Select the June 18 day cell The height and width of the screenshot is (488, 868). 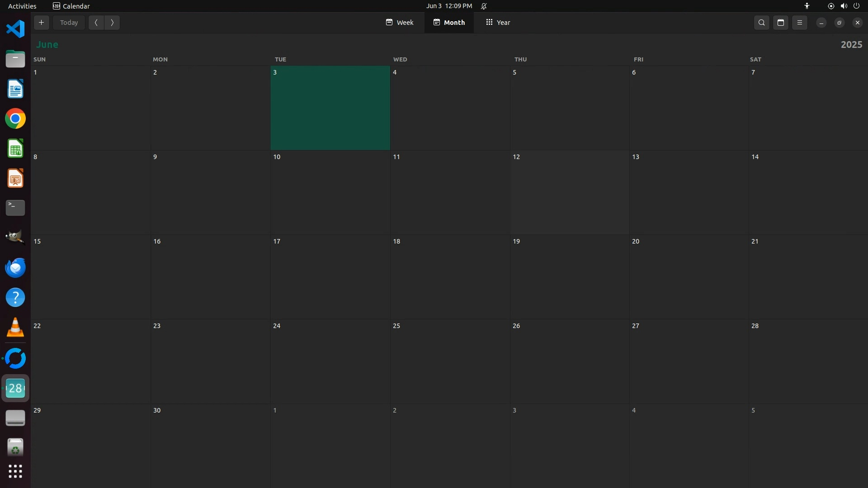[x=450, y=277]
